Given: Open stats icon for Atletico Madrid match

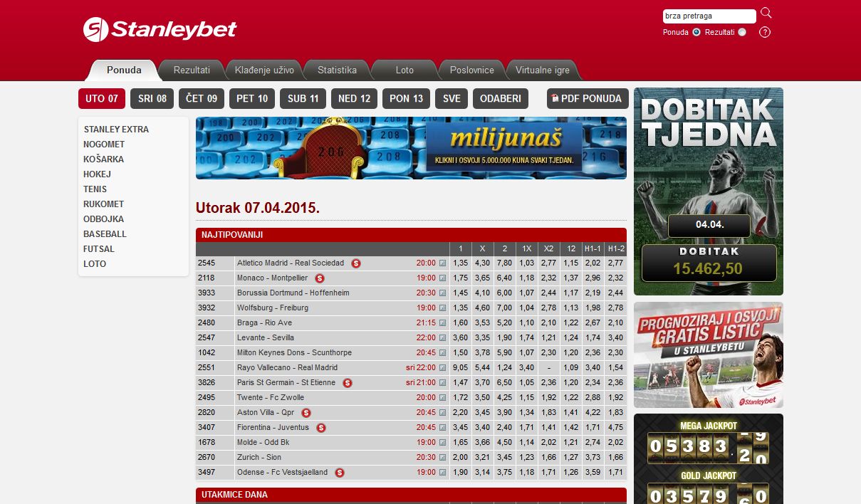Looking at the screenshot, I should tap(442, 263).
